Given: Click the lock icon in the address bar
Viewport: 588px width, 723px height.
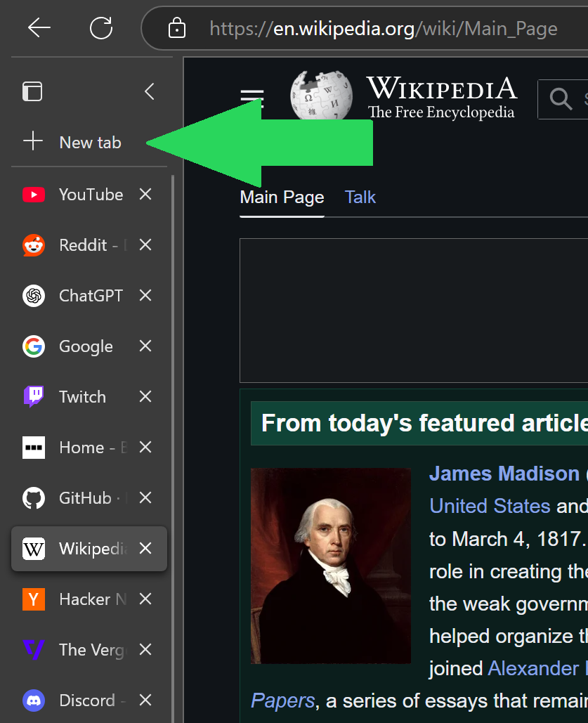Looking at the screenshot, I should point(177,28).
